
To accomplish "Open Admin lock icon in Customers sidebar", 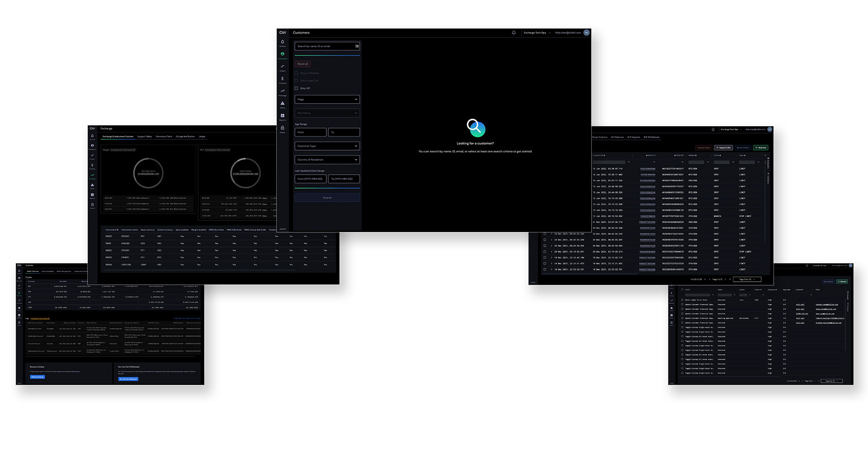I will coord(283,128).
